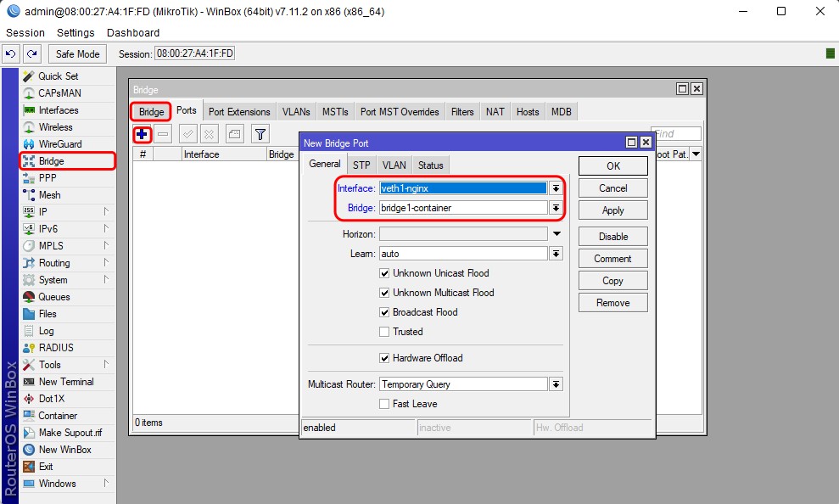Click the Horizon input field
839x504 pixels.
pos(462,234)
